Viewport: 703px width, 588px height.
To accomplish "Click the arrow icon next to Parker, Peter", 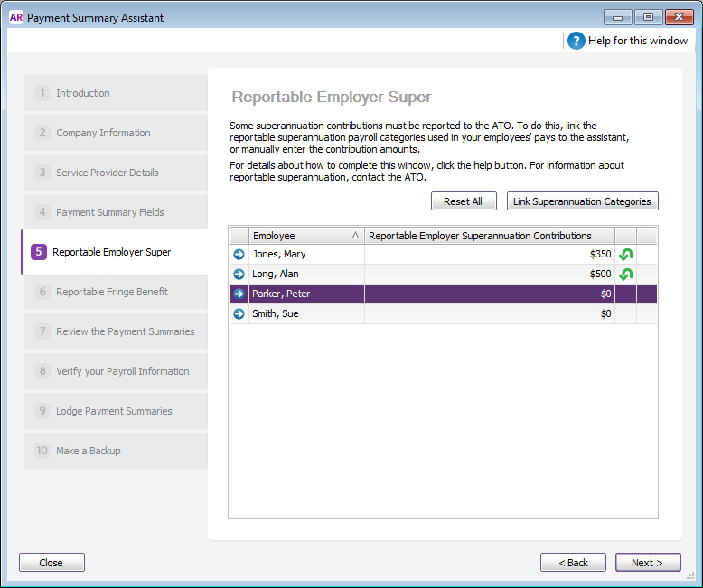I will (x=239, y=294).
